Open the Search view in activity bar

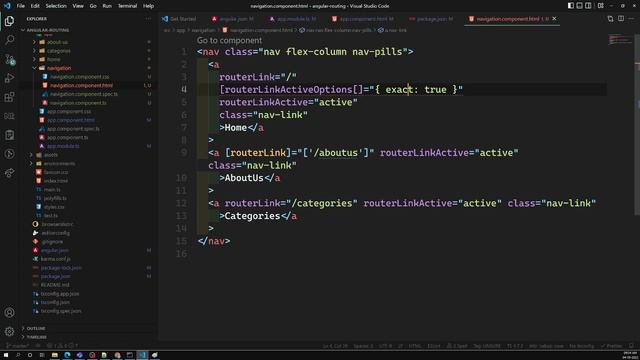point(9,40)
